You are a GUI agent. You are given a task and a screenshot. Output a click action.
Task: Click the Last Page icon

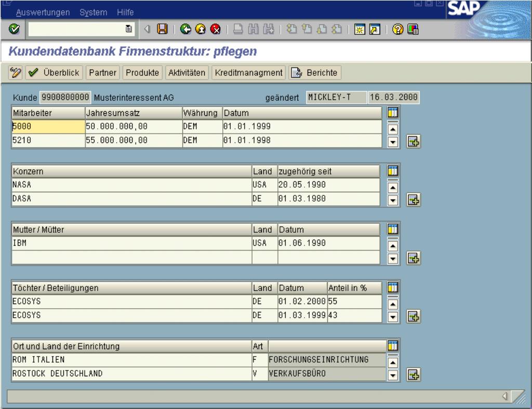pos(337,29)
